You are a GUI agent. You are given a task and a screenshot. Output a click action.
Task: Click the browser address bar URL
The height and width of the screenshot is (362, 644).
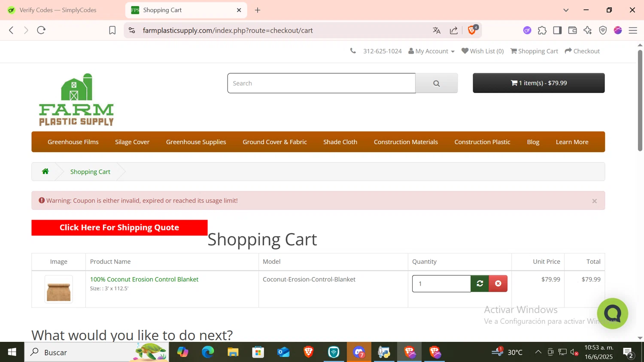tap(228, 30)
